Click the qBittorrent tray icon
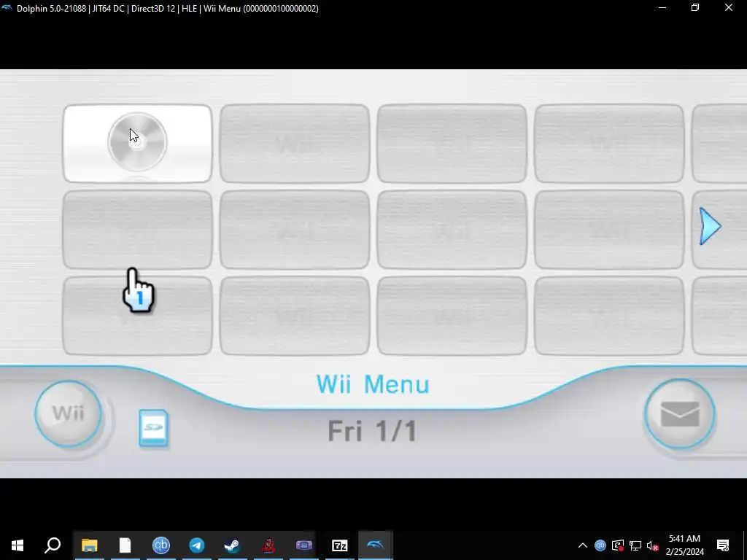This screenshot has height=560, width=747. 600,545
